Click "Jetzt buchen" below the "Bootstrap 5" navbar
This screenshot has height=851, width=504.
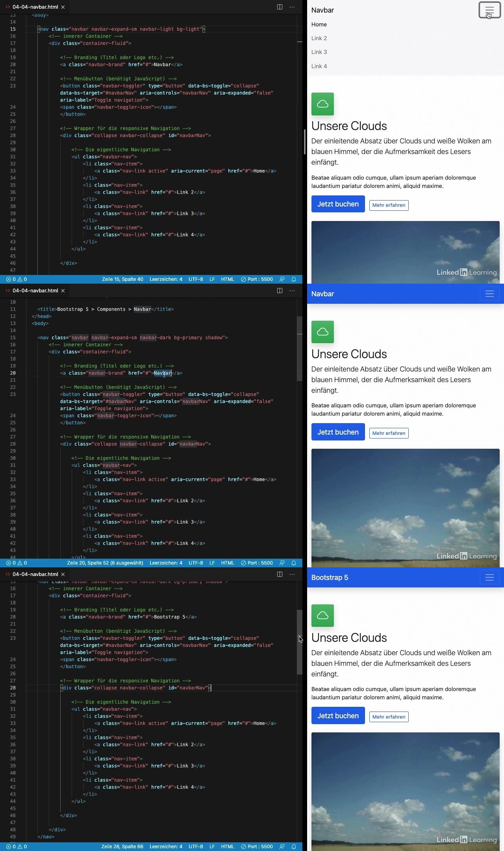[338, 716]
